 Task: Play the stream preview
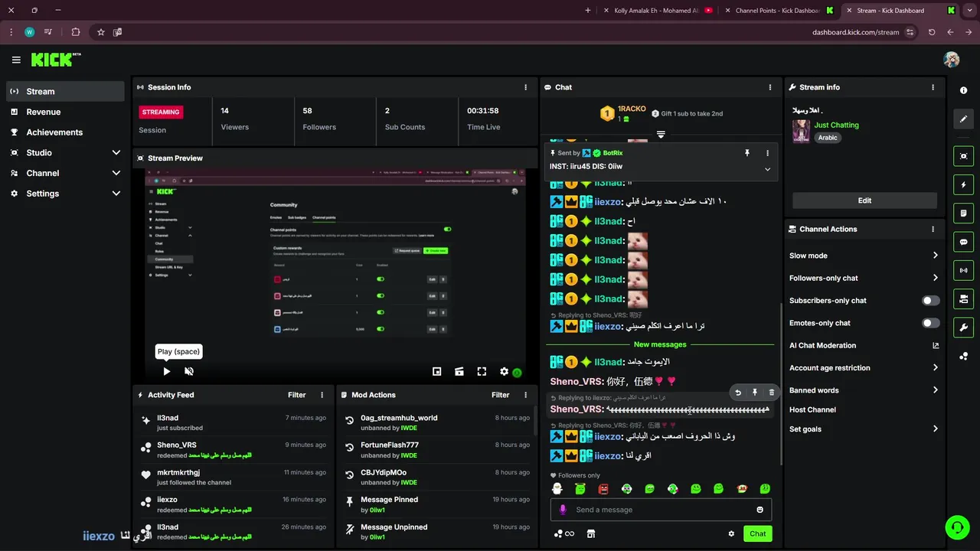pos(167,371)
